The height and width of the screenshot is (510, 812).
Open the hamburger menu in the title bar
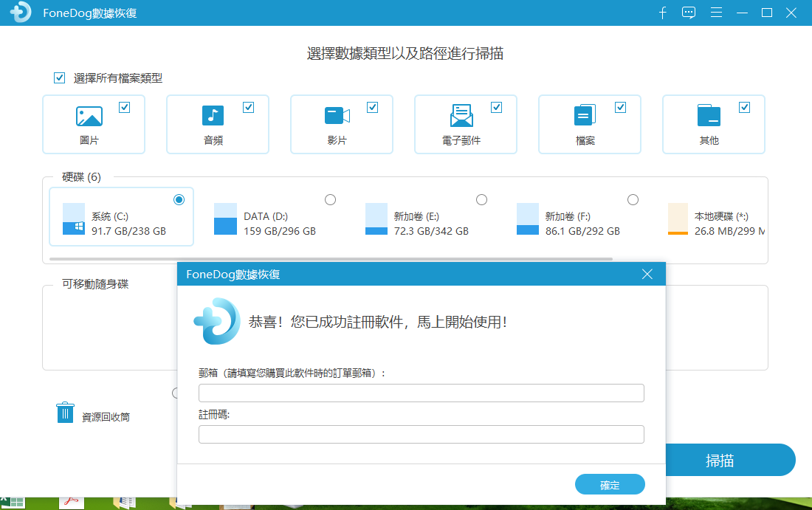(715, 13)
